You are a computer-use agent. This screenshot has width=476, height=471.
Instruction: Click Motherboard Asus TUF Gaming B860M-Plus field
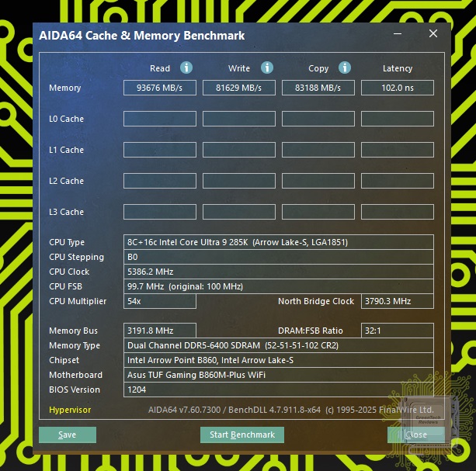[278, 375]
